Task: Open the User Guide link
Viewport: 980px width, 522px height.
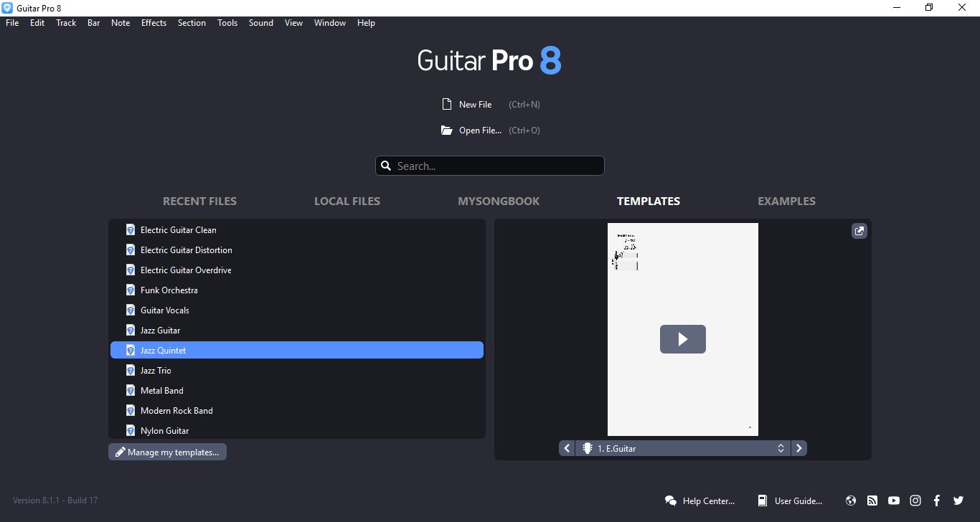Action: 798,501
